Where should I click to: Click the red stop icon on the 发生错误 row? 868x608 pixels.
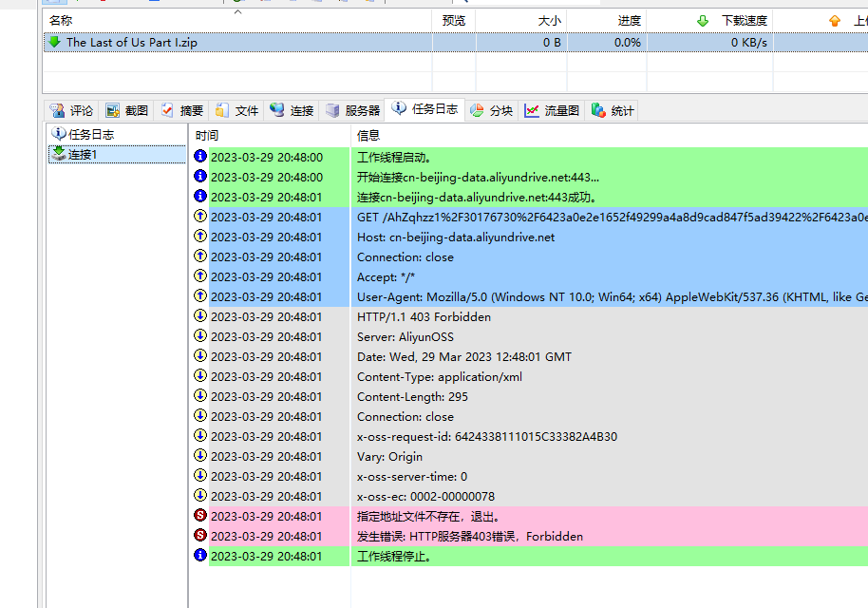[x=200, y=535]
